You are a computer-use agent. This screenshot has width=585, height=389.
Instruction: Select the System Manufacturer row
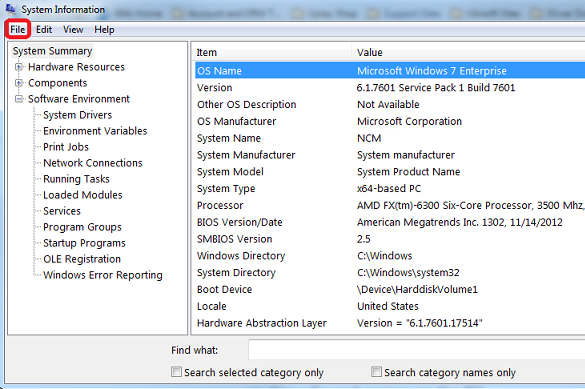click(390, 155)
